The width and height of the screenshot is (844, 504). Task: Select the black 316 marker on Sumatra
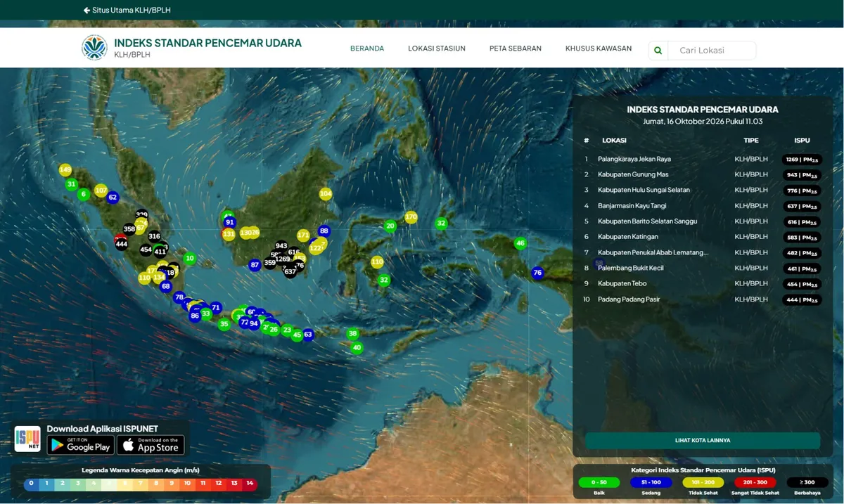pyautogui.click(x=155, y=237)
